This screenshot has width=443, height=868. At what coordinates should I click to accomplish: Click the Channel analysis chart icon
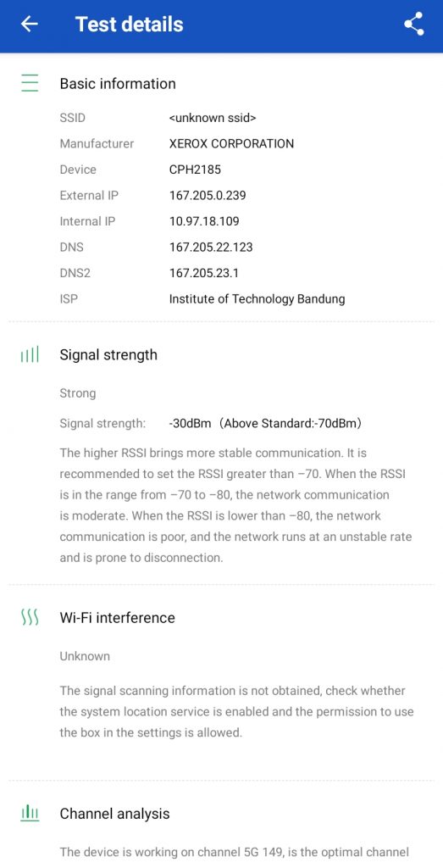pos(30,813)
